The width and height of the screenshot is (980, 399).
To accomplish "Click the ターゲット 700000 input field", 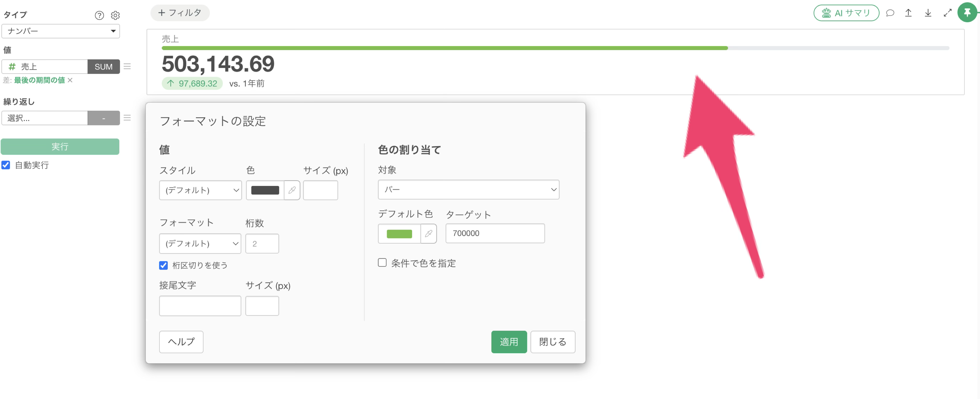I will 495,233.
